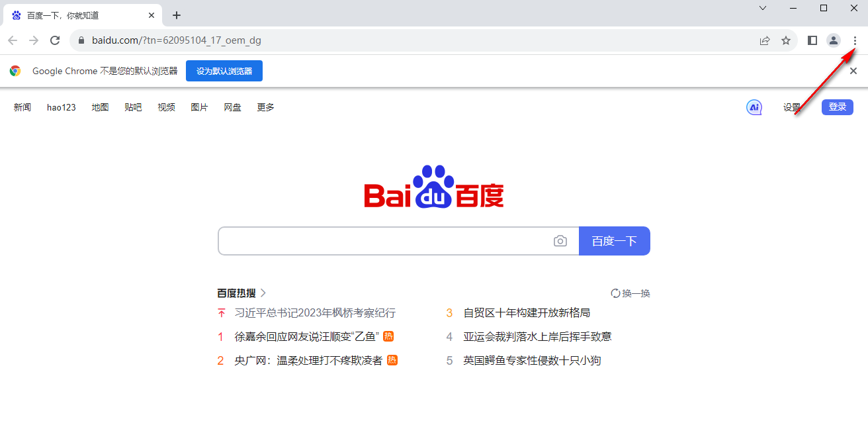This screenshot has width=868, height=421.
Task: Click the 登录 button
Action: pyautogui.click(x=838, y=107)
